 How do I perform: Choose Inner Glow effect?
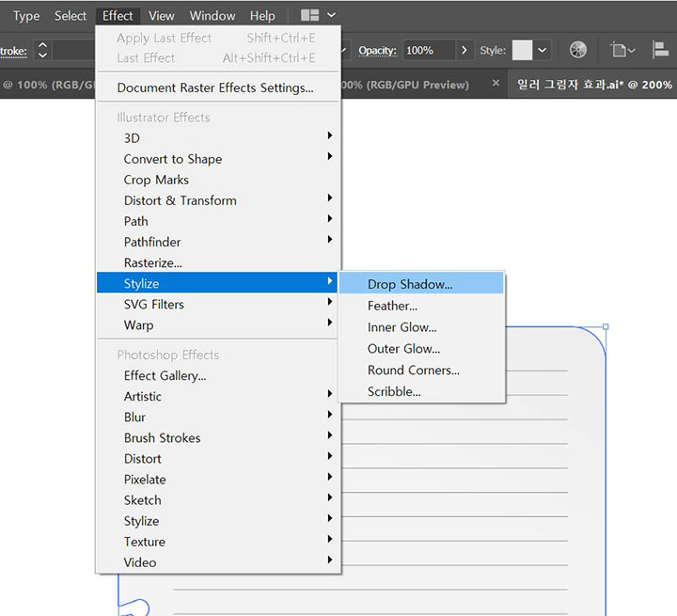pyautogui.click(x=421, y=327)
